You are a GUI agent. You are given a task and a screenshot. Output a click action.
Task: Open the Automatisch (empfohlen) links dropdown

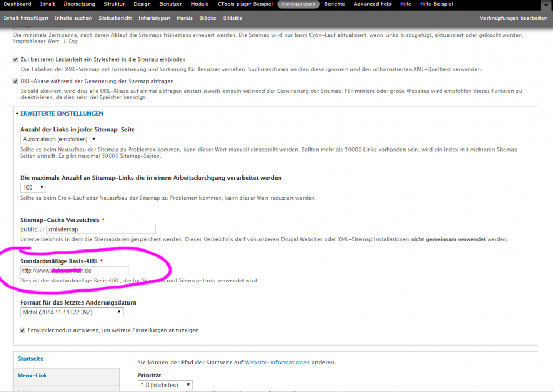59,139
